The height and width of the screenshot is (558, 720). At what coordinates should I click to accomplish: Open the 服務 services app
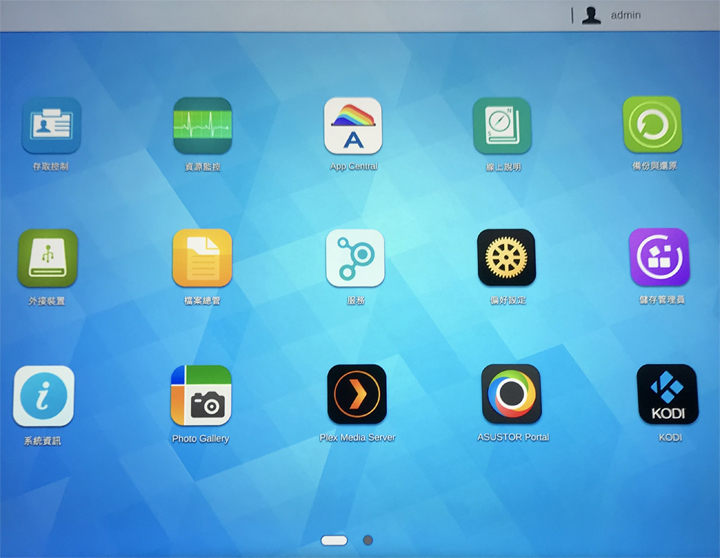click(355, 258)
